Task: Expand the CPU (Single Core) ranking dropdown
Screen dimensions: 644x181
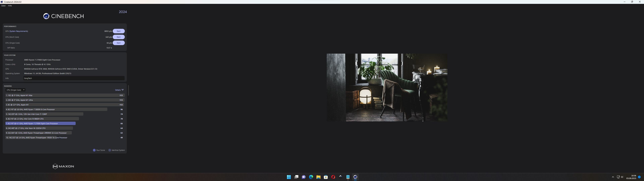Action: point(15,90)
